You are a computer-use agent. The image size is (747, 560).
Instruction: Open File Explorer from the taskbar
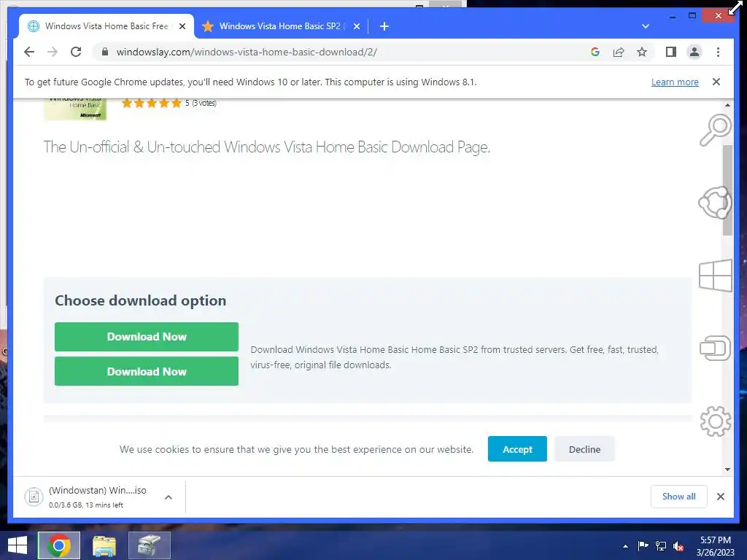(x=104, y=545)
